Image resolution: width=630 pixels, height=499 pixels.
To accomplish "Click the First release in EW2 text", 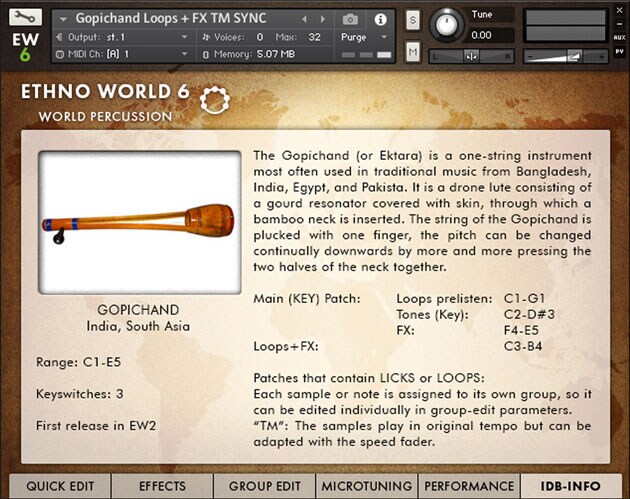I will click(96, 425).
